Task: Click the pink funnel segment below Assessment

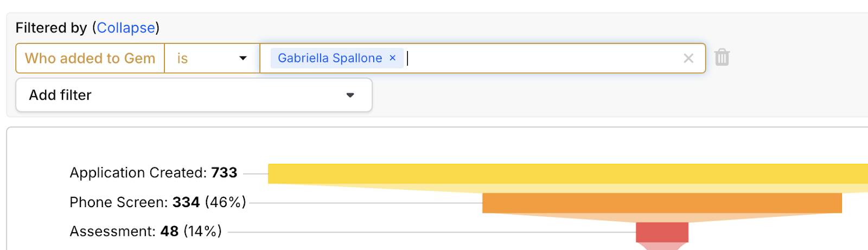Action: coord(662,246)
